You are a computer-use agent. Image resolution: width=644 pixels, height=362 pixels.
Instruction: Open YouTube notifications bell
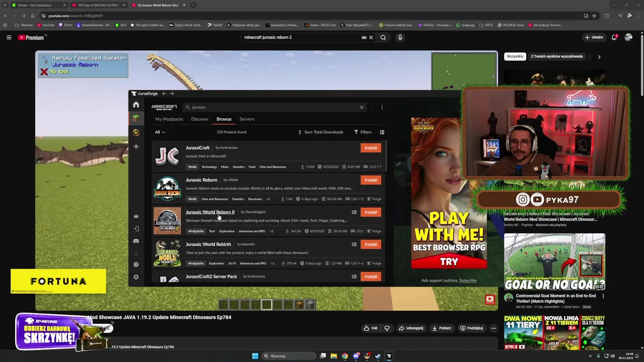[x=614, y=37]
